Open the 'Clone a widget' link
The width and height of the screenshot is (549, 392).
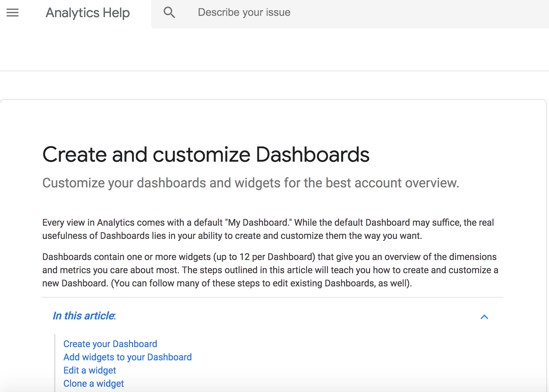click(94, 383)
